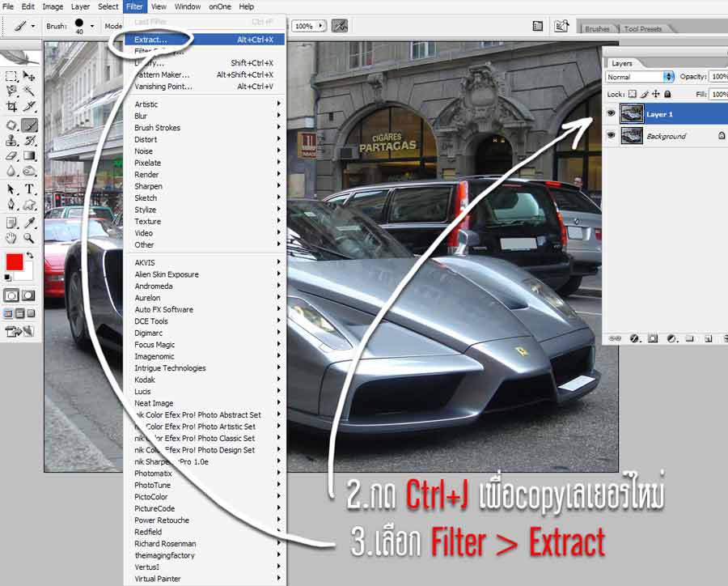Open the tool preset picker arrow
Viewport: 728px width, 586px height.
(32, 26)
